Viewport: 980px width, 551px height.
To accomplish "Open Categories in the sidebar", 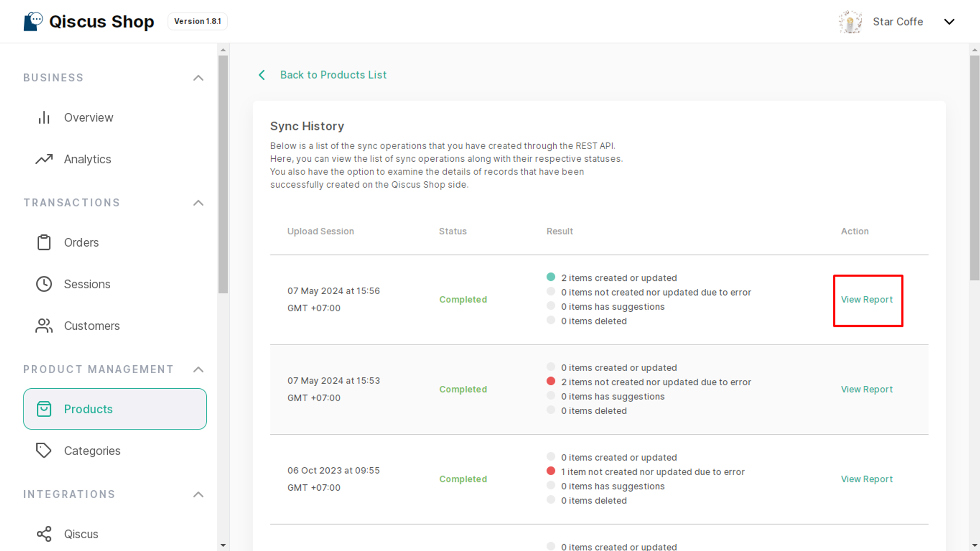I will [x=115, y=451].
